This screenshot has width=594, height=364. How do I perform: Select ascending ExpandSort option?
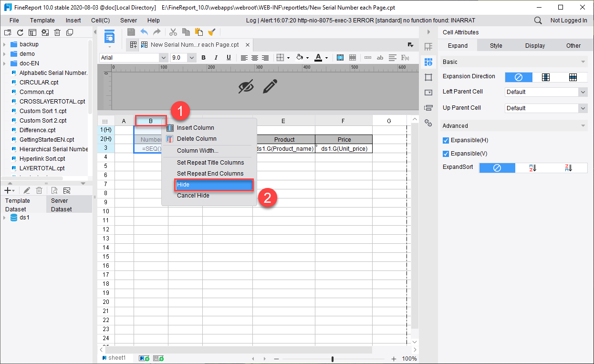[533, 168]
